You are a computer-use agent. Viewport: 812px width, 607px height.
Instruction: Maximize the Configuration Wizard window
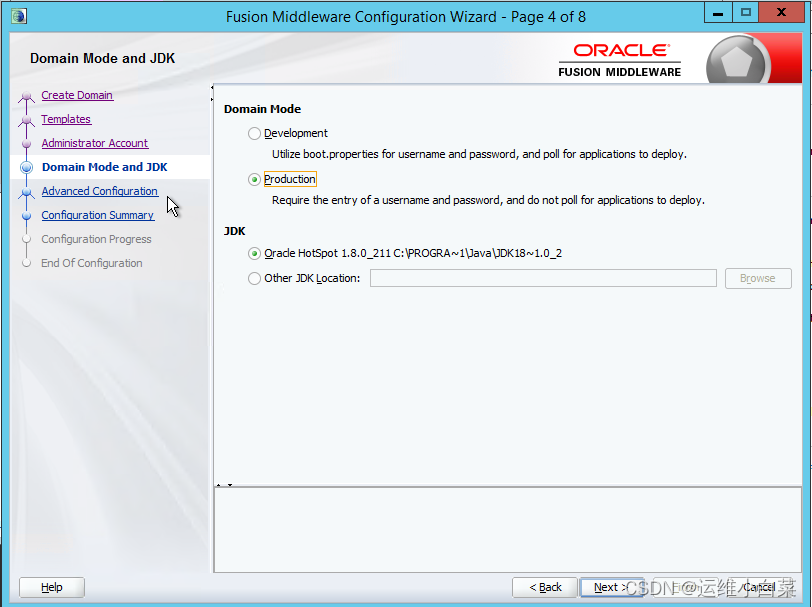(746, 12)
